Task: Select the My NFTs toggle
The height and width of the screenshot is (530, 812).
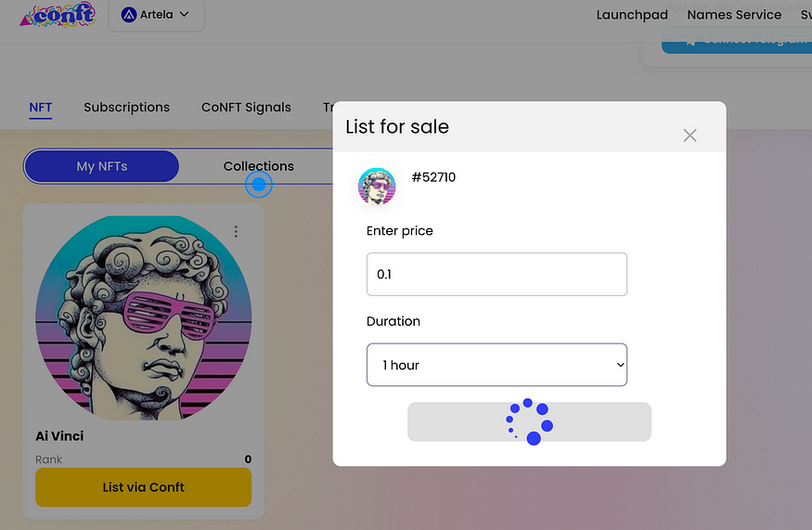Action: [x=102, y=166]
